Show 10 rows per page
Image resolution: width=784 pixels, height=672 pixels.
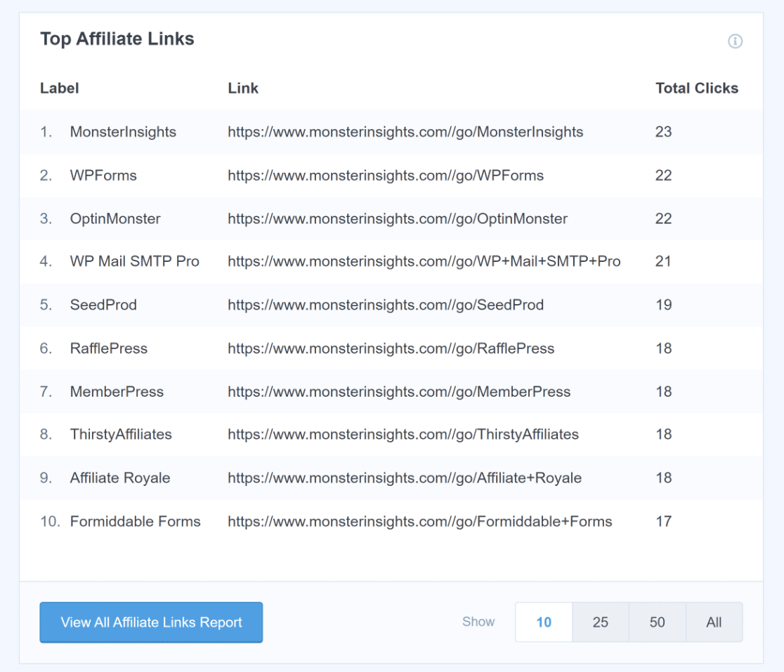tap(544, 622)
